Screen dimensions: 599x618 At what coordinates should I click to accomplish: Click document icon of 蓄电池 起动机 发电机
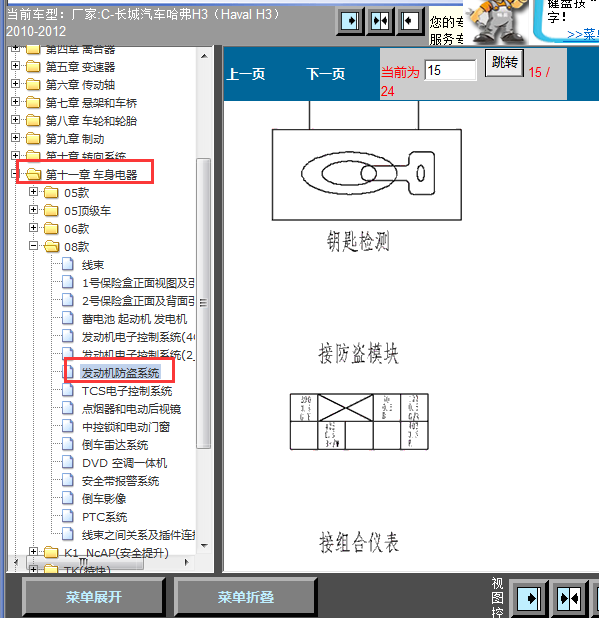pyautogui.click(x=68, y=318)
